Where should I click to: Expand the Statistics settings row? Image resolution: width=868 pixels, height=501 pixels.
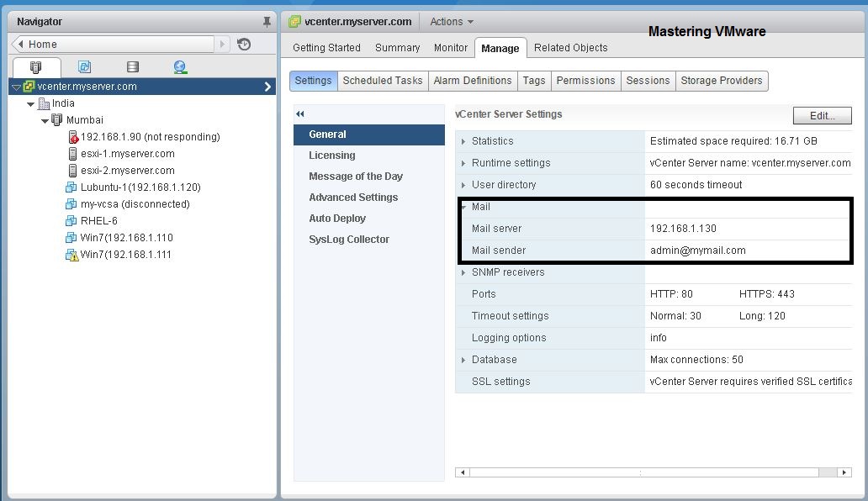(x=463, y=141)
